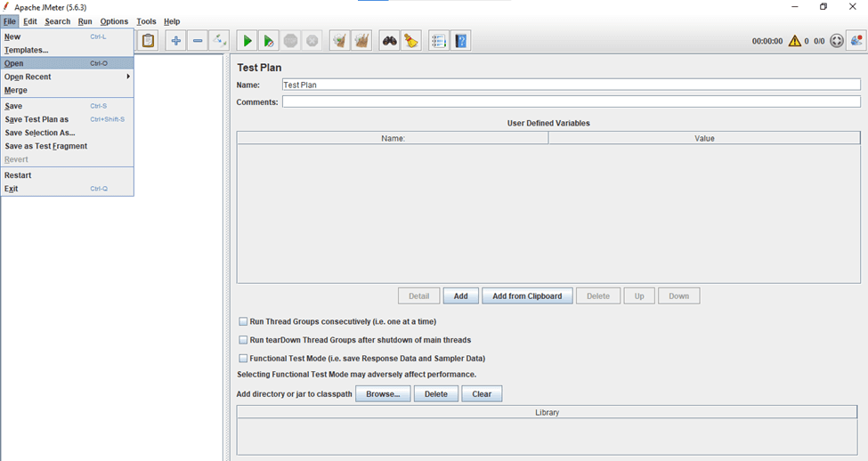Choose Save as Test Fragment

67,146
